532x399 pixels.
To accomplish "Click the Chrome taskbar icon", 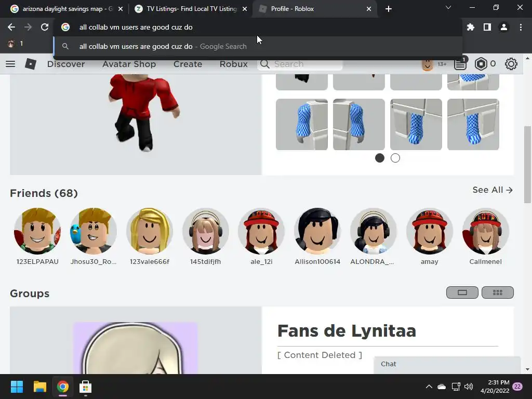I will point(63,387).
